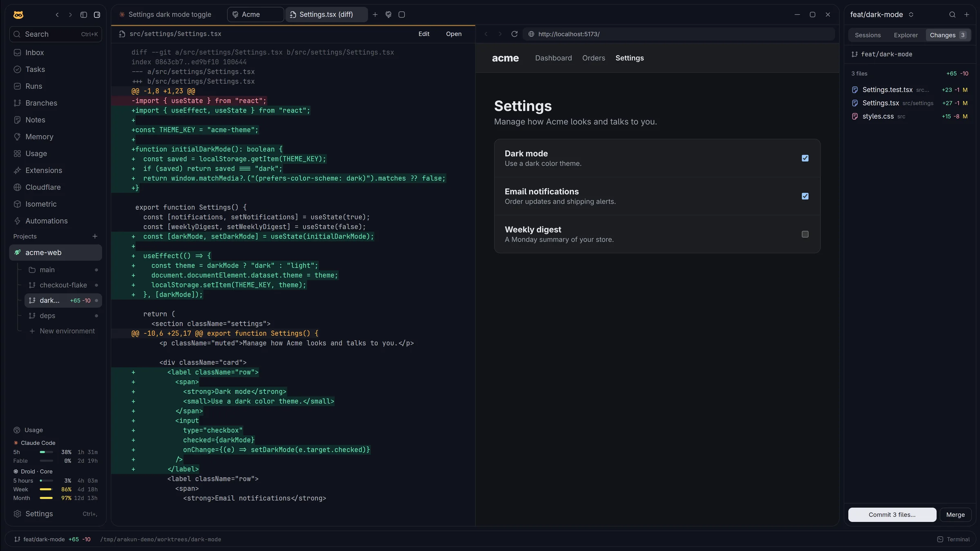Select the dark-mode branch environment

[63, 300]
